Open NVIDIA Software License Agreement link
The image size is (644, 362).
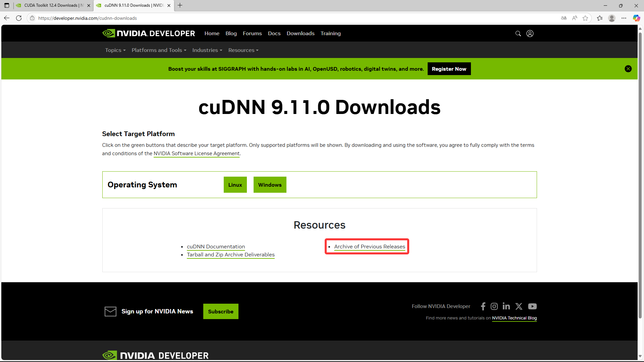(x=197, y=154)
